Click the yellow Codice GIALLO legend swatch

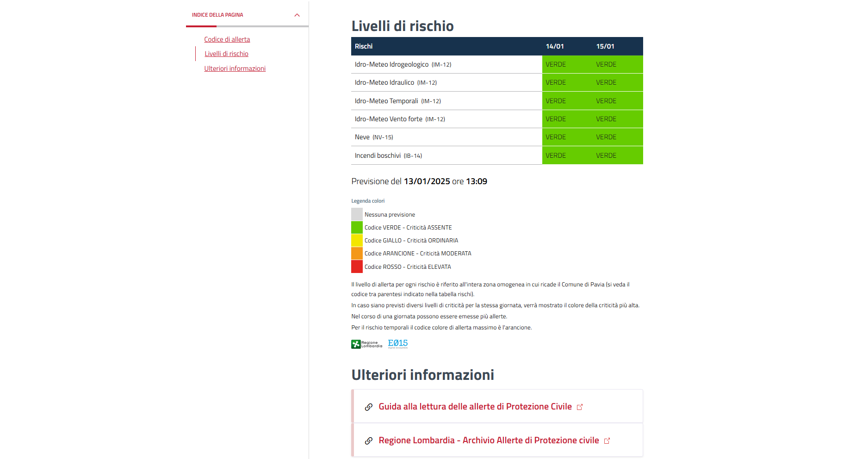pos(357,241)
